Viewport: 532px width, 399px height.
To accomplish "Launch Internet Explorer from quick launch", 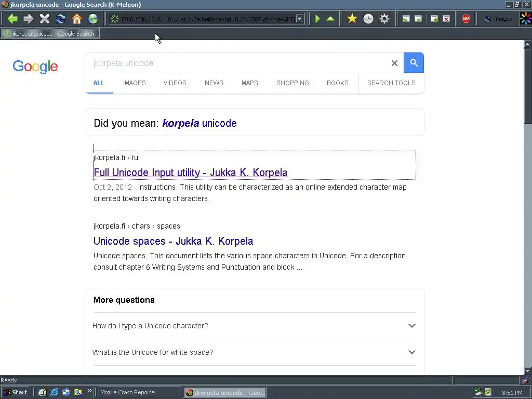I will [x=54, y=392].
